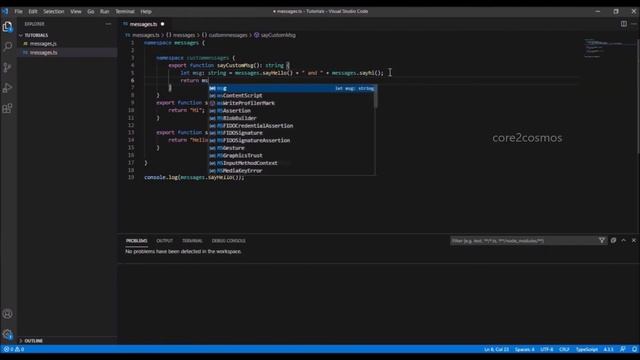Screen dimensions: 640x360
Task: Open the Extensions view
Action: pos(7,108)
